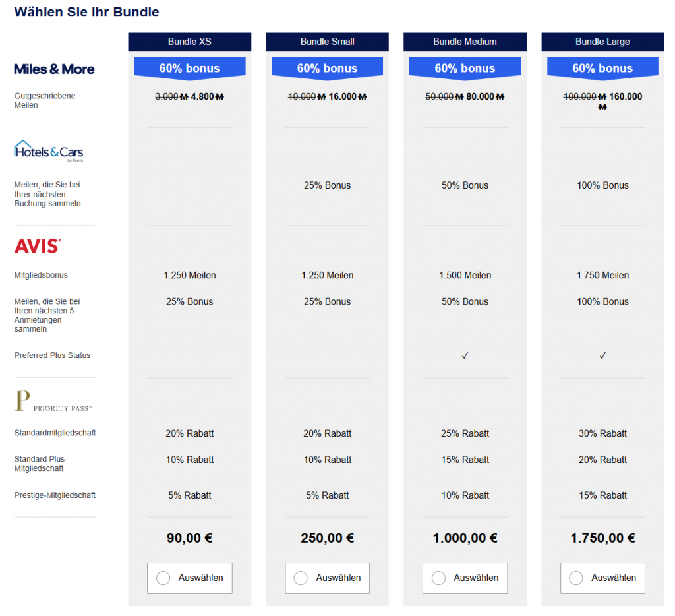Click the Gutgeschriebene Meilen row label

click(x=45, y=100)
